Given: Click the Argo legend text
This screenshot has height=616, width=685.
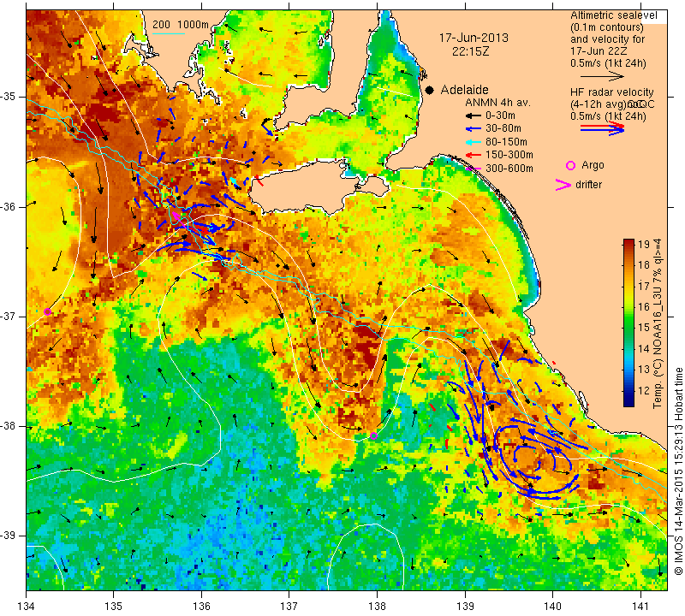Looking at the screenshot, I should (x=593, y=165).
